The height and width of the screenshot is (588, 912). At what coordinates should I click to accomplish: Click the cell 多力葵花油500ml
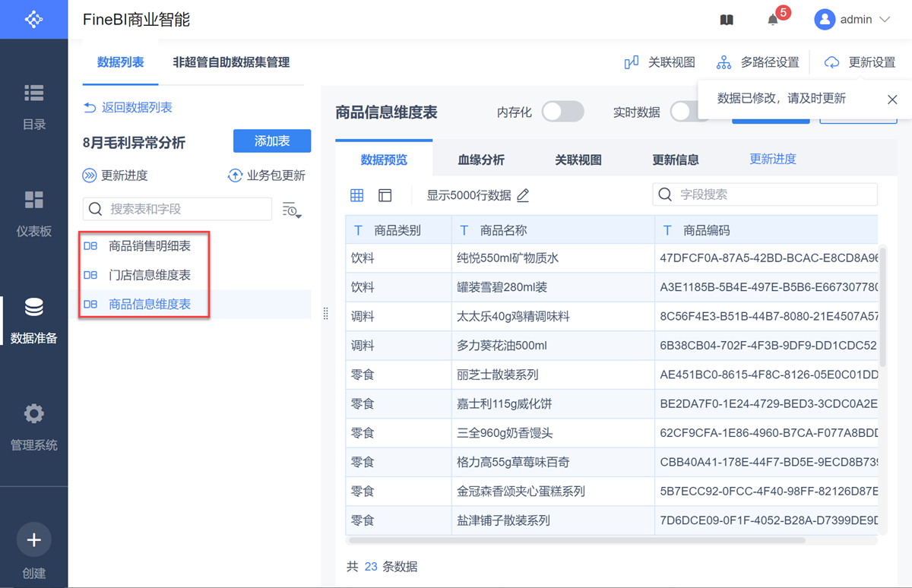coord(553,346)
